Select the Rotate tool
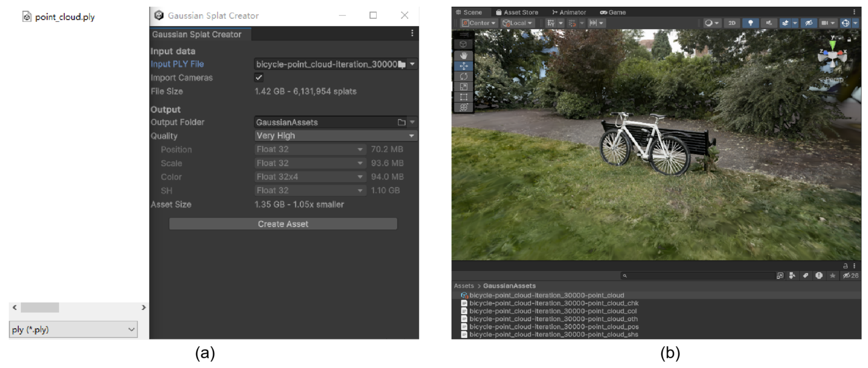 coord(464,76)
